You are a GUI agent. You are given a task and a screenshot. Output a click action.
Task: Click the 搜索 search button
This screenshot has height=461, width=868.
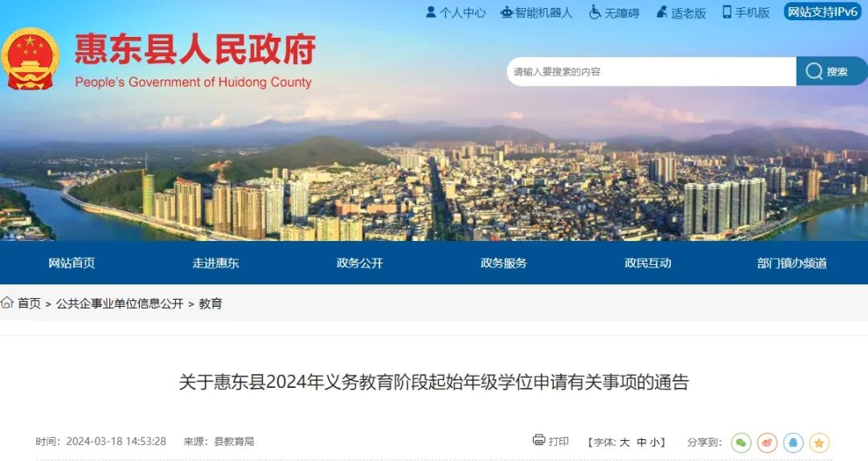pyautogui.click(x=832, y=71)
